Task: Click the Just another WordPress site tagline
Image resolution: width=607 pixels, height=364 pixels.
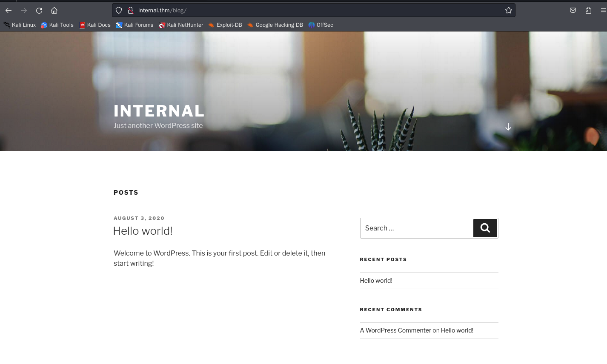Action: tap(158, 126)
